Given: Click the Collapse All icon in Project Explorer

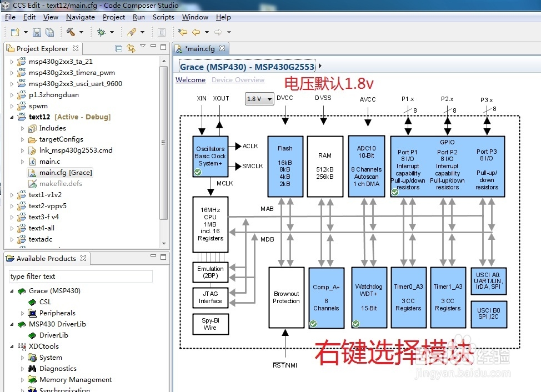Looking at the screenshot, I should coord(118,48).
